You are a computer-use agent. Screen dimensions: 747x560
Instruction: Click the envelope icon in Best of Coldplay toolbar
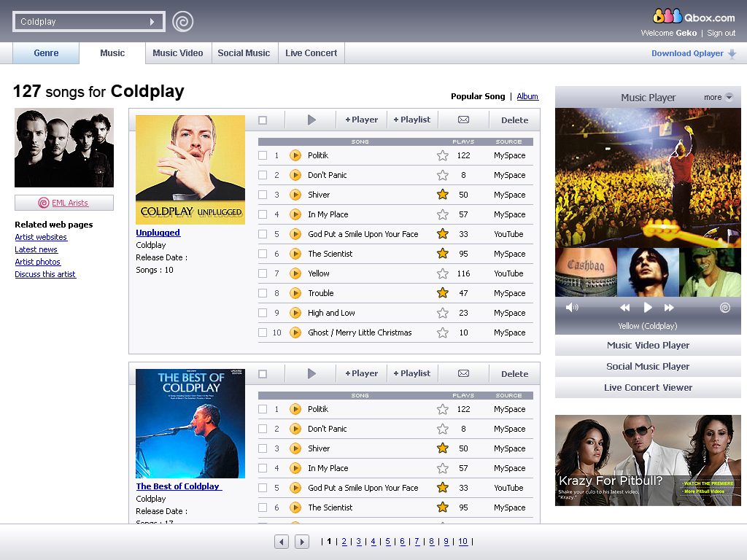coord(463,373)
